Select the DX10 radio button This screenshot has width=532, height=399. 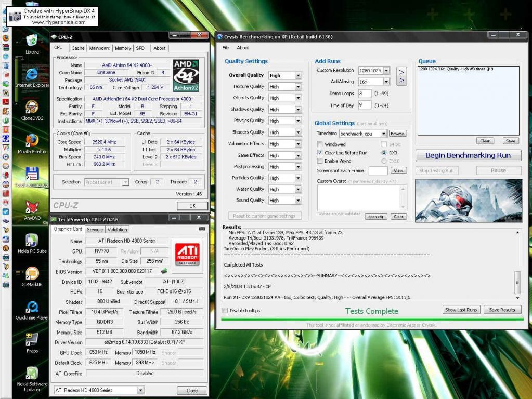[x=384, y=161]
